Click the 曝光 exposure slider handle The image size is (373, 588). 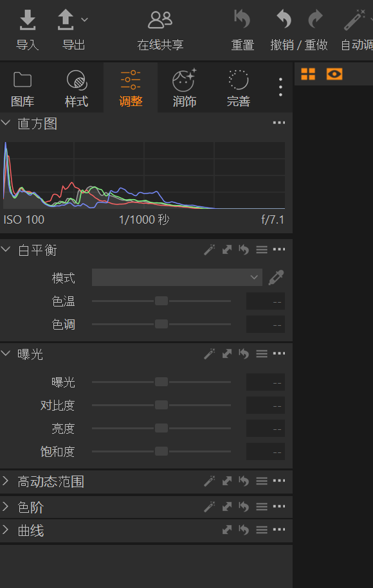(161, 382)
